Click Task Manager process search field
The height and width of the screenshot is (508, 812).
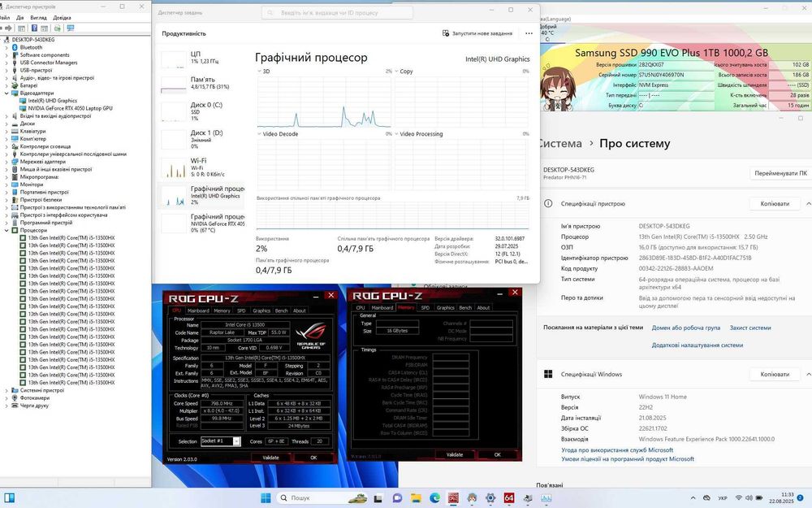click(337, 12)
